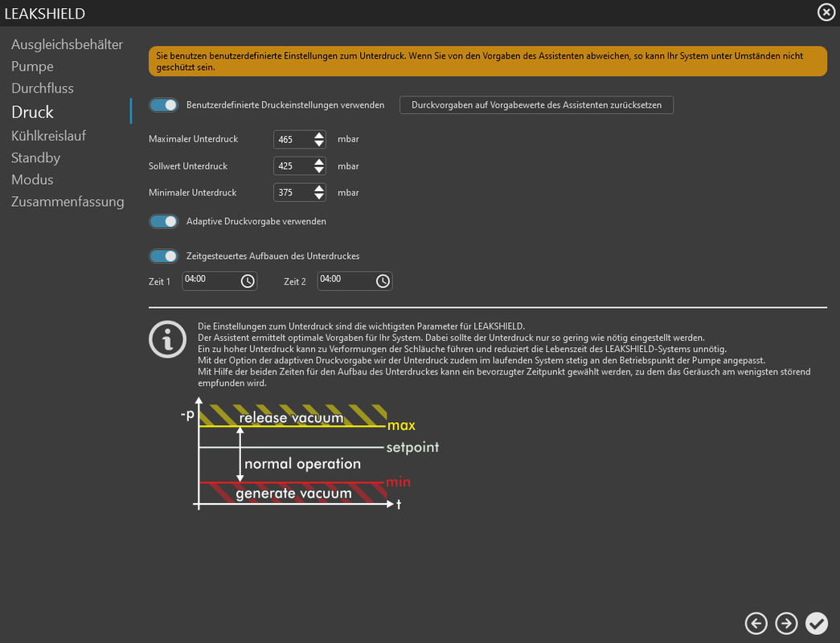This screenshot has height=643, width=840.
Task: Toggle Zeitgesteuertes Aufbauen des Unterdruckes switch
Action: 163,256
